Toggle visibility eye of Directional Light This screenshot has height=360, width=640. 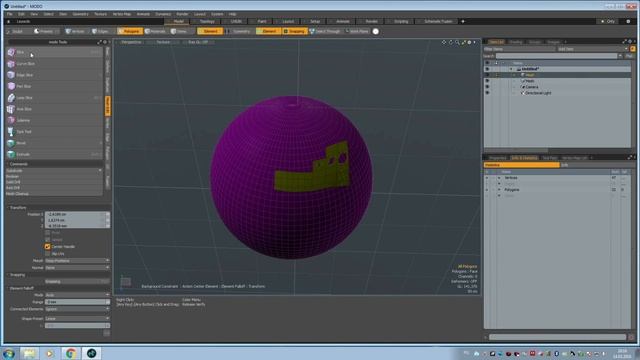487,93
